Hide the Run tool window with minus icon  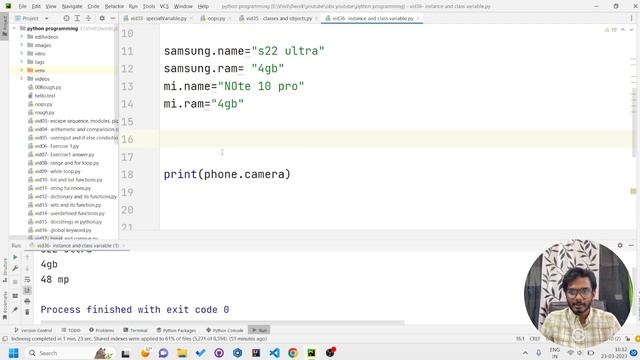tap(631, 245)
